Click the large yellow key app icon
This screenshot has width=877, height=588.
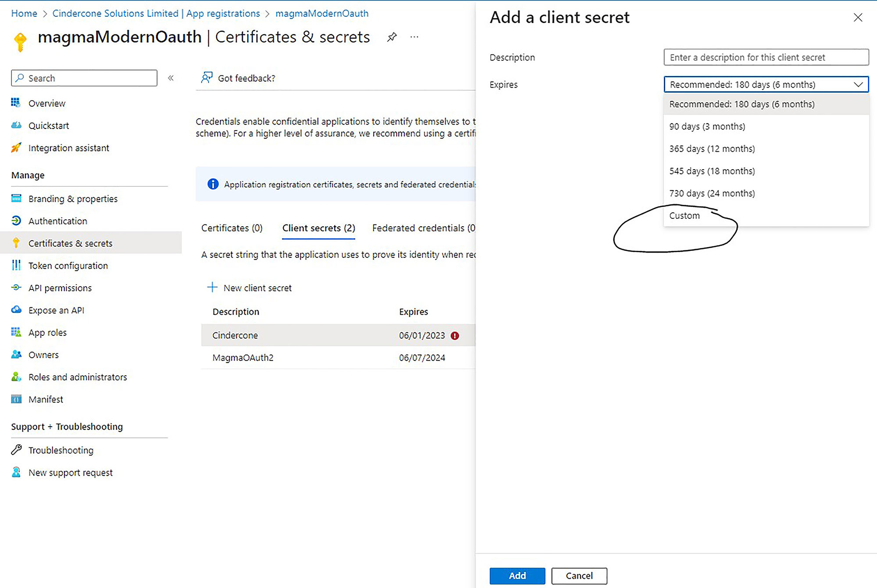(x=20, y=43)
